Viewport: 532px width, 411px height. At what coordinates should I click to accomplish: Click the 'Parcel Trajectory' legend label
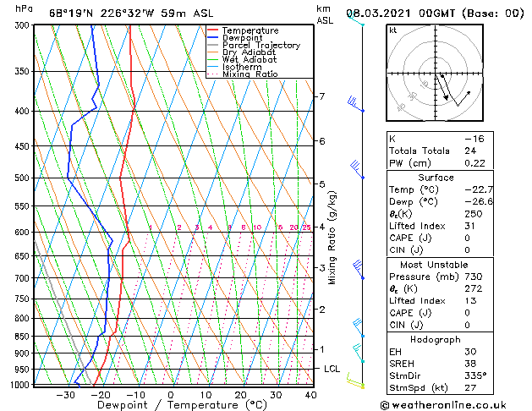261,45
